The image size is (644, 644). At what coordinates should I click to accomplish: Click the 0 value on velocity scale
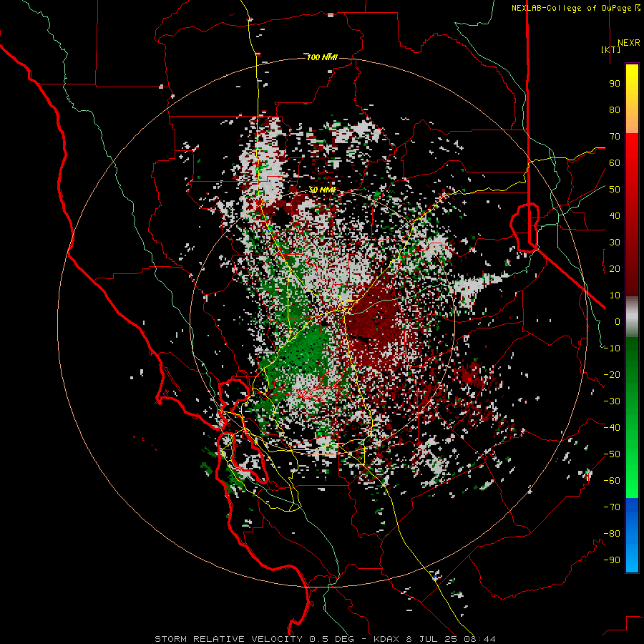click(618, 322)
